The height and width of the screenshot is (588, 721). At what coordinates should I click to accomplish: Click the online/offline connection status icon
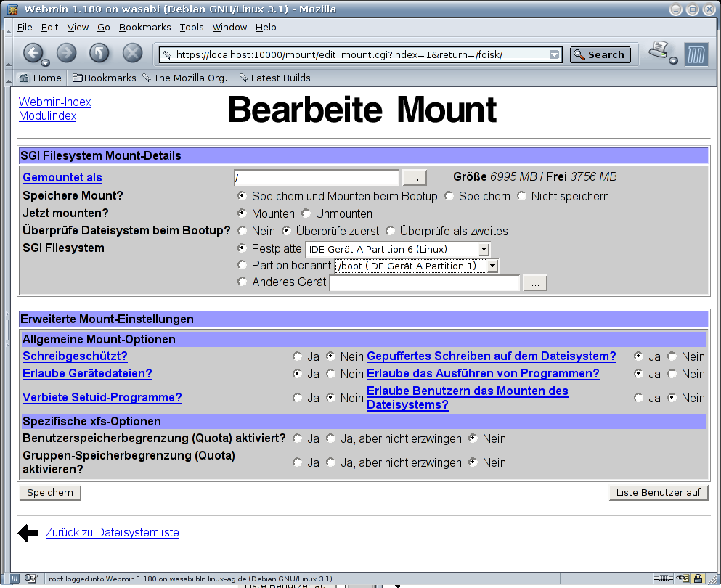pos(663,579)
